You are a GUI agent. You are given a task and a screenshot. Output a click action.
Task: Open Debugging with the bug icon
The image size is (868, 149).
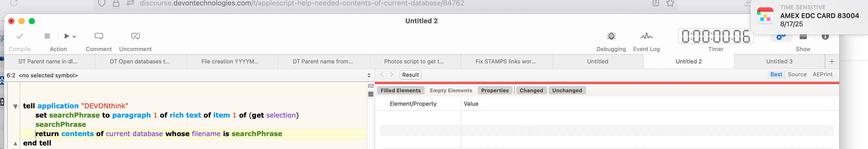coord(611,36)
